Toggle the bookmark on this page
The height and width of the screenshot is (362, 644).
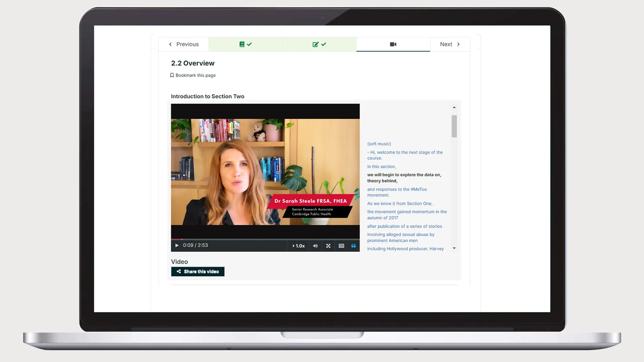pos(193,75)
